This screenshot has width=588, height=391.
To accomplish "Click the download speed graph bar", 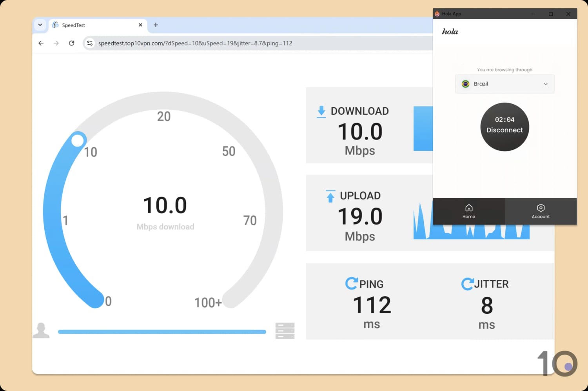I will (423, 129).
